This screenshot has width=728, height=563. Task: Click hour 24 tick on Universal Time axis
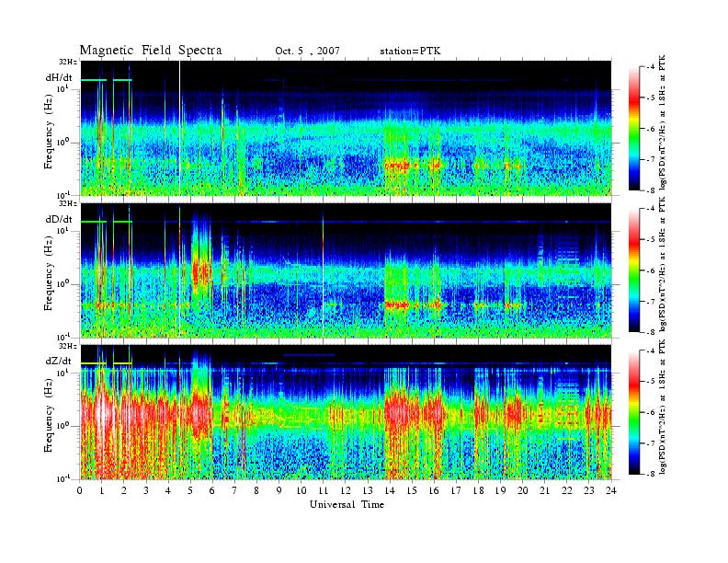pyautogui.click(x=611, y=490)
